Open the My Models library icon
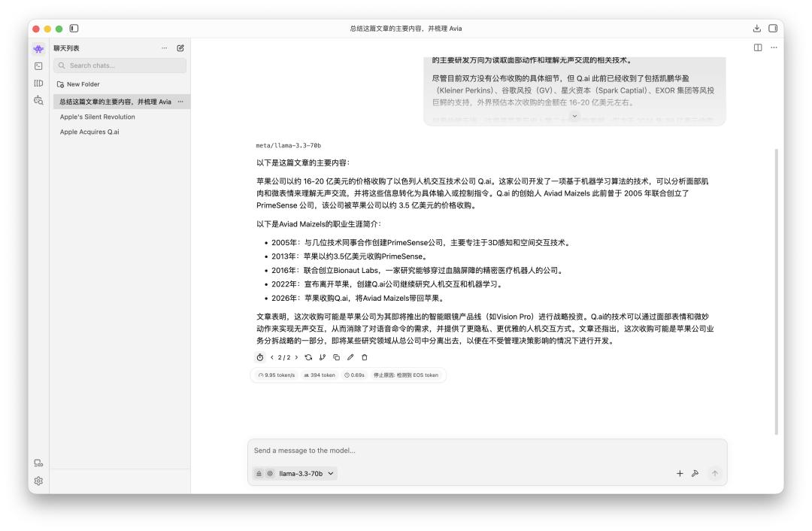 [38, 82]
